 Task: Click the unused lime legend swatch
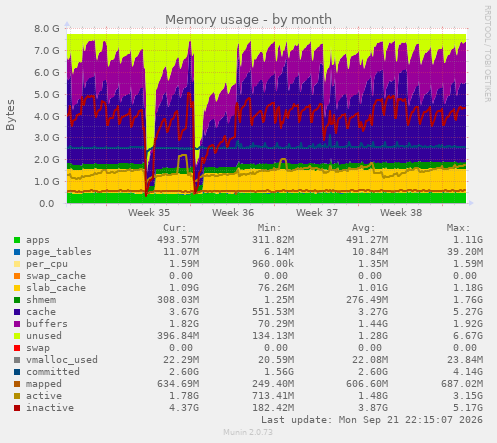coord(17,336)
